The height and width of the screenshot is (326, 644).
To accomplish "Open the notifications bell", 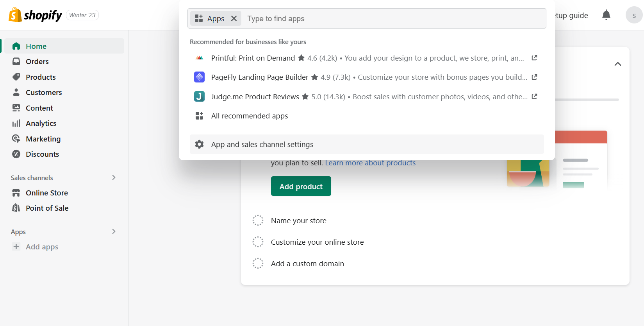I will pyautogui.click(x=606, y=15).
